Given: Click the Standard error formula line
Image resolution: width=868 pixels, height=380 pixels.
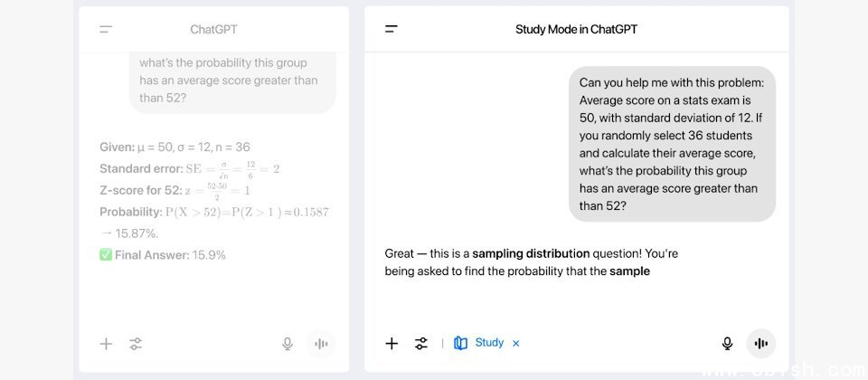Looking at the screenshot, I should pos(190,168).
